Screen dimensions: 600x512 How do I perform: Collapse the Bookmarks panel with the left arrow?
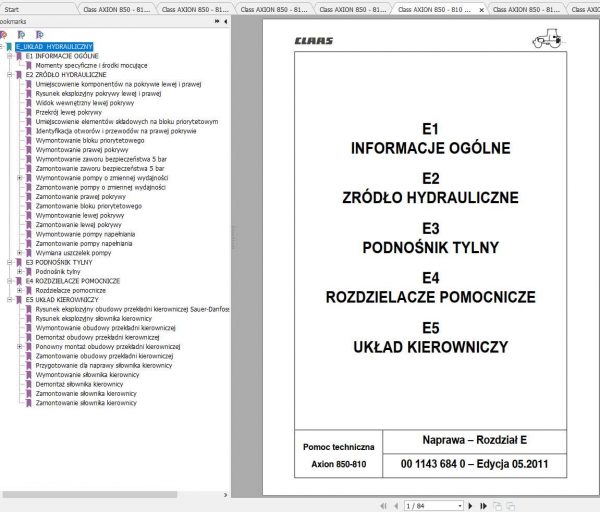(x=226, y=21)
